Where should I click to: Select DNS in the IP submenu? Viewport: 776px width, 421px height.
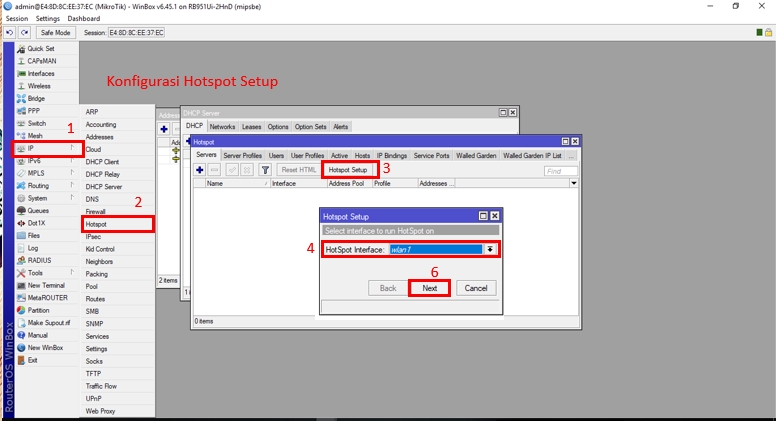[118, 199]
